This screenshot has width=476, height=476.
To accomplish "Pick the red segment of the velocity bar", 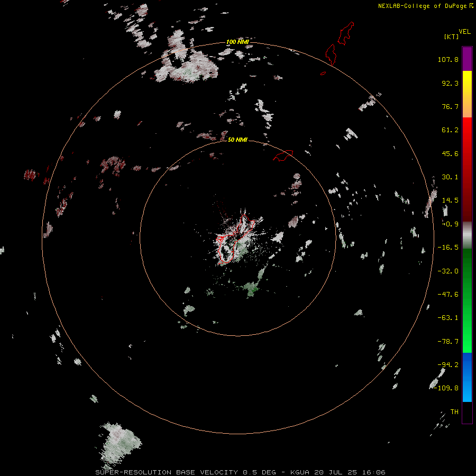I will pos(467,169).
